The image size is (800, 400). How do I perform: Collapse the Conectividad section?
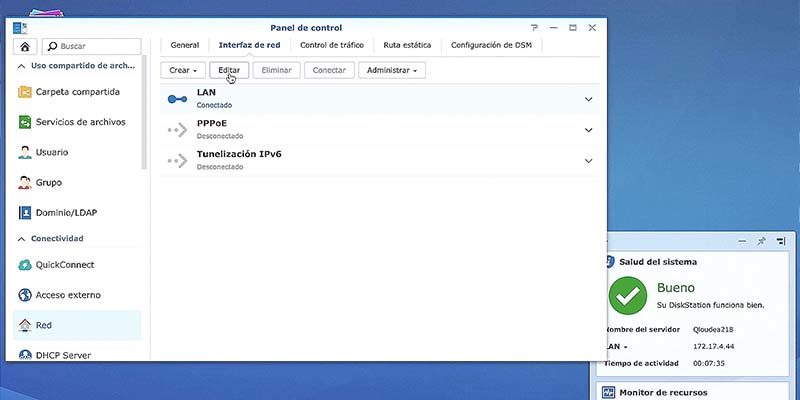[22, 238]
